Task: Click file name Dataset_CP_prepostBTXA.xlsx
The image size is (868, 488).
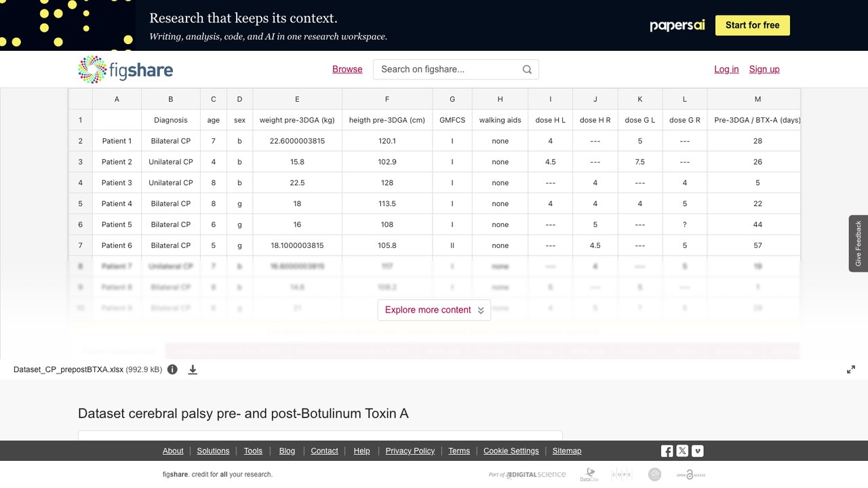Action: click(68, 369)
